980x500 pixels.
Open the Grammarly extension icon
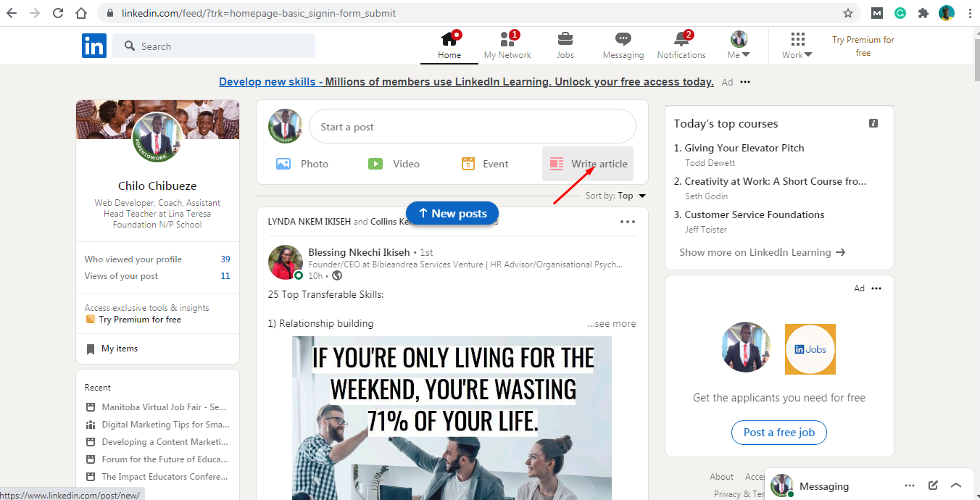pos(900,13)
